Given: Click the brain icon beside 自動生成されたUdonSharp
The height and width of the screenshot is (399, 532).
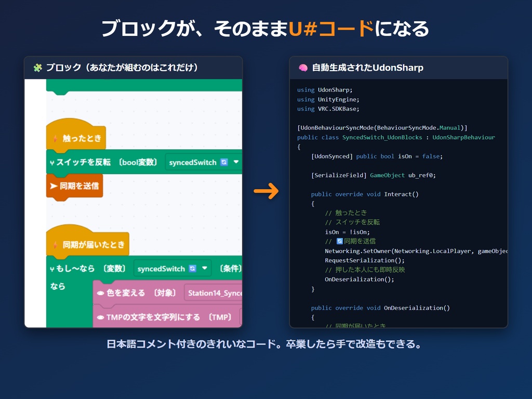Looking at the screenshot, I should pos(303,68).
